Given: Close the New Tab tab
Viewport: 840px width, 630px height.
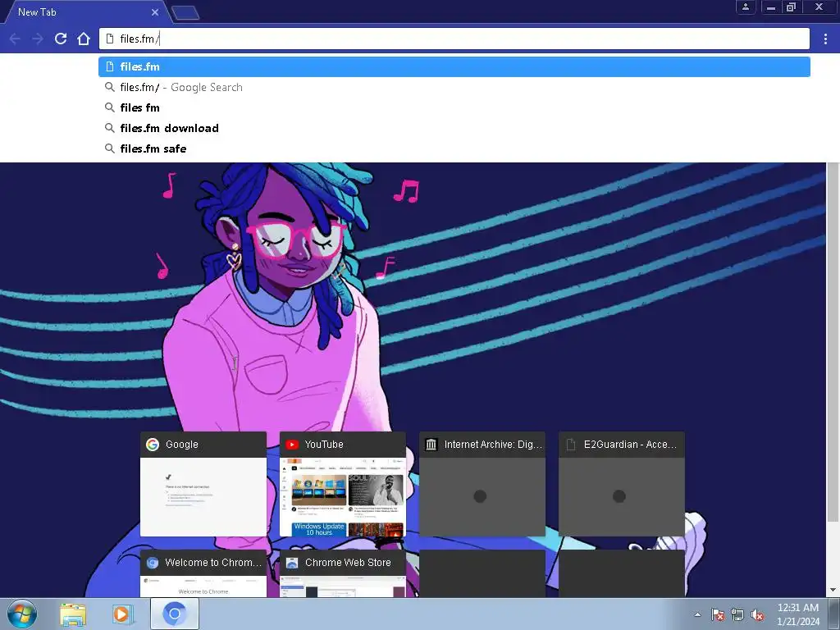Looking at the screenshot, I should pyautogui.click(x=155, y=11).
